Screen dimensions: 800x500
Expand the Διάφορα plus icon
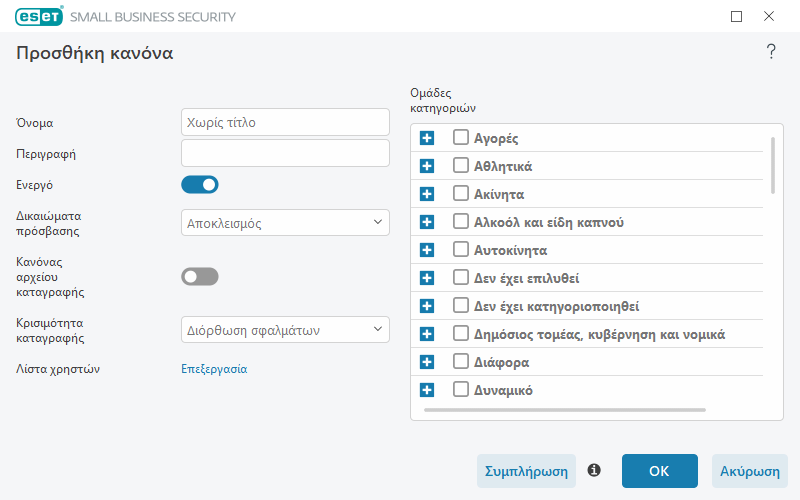click(x=427, y=362)
